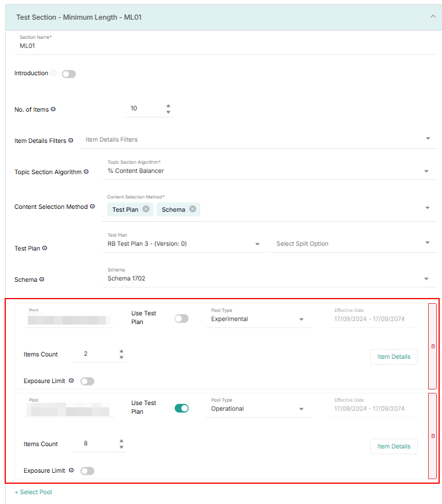
Task: Click the info icon next to Introduction
Action: (53, 73)
